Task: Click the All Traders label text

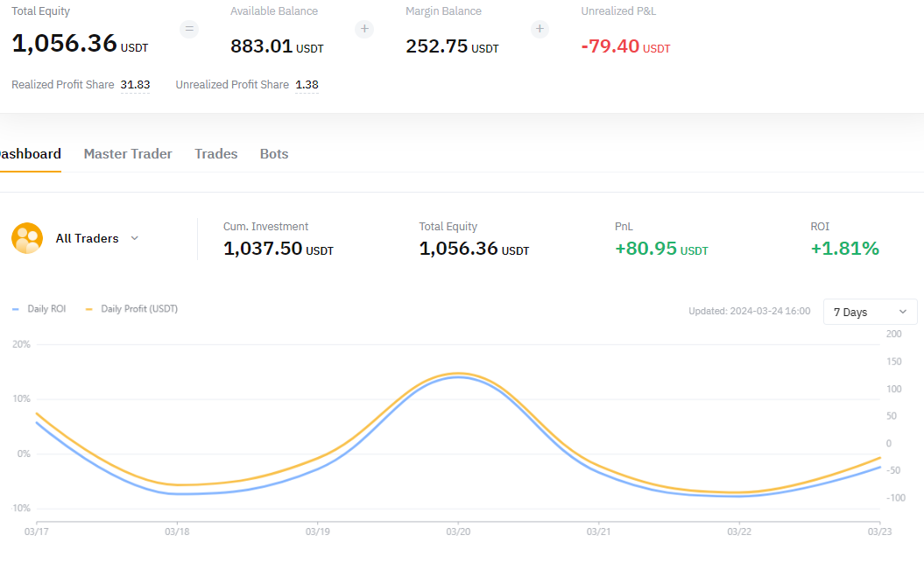Action: coord(88,238)
